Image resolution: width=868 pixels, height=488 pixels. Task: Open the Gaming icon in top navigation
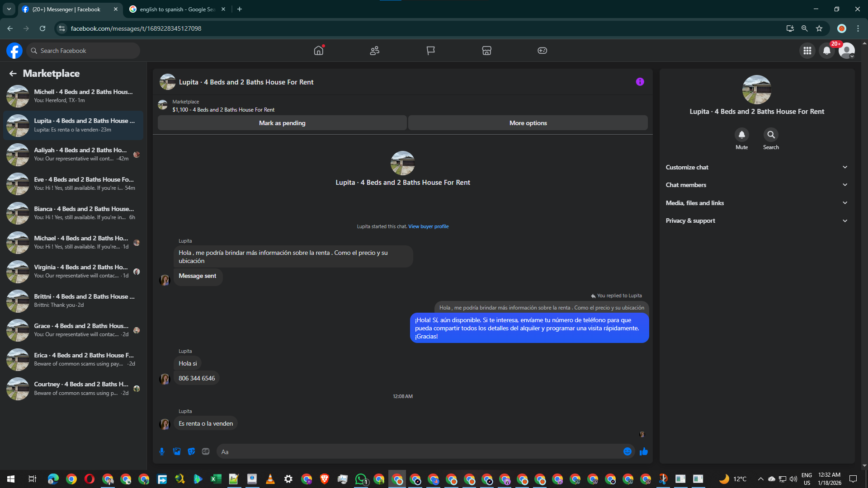[x=542, y=51]
